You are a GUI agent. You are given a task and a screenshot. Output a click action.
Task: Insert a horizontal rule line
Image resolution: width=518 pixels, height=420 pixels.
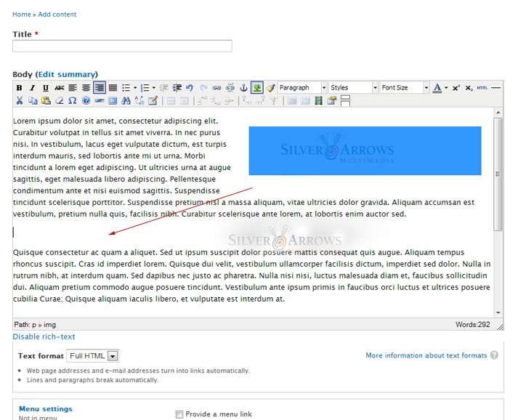point(496,88)
